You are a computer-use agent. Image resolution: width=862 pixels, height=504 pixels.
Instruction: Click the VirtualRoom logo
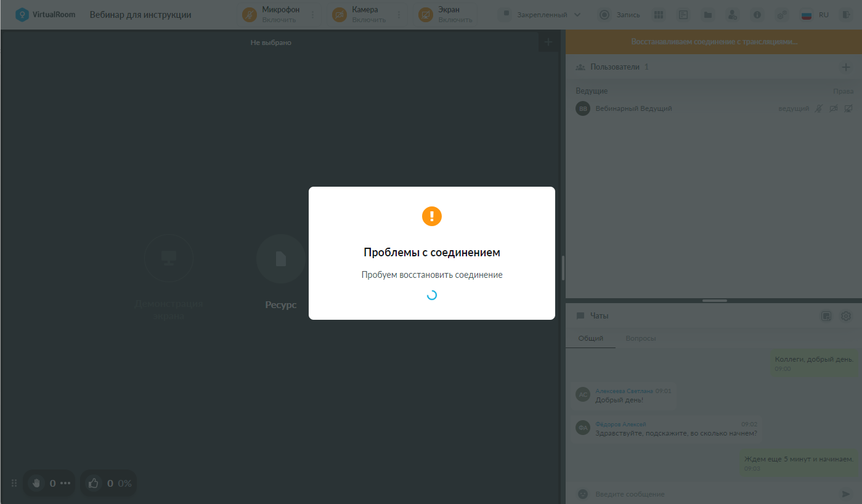point(46,15)
